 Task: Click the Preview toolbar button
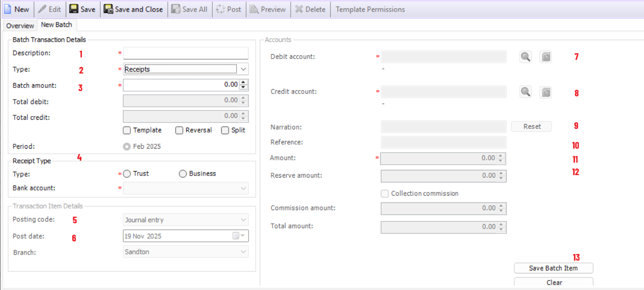pyautogui.click(x=267, y=9)
